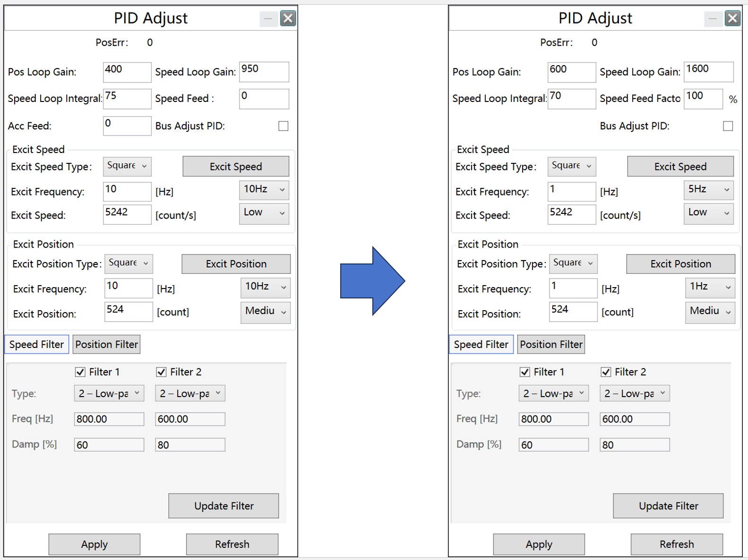Screen dimensions: 748x560
Task: Expand Filter 2 Type dropdown in right window
Action: coord(634,393)
